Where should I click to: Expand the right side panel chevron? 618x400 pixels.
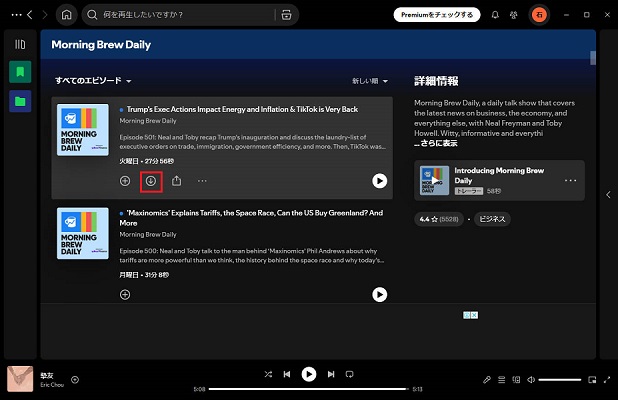tap(609, 194)
